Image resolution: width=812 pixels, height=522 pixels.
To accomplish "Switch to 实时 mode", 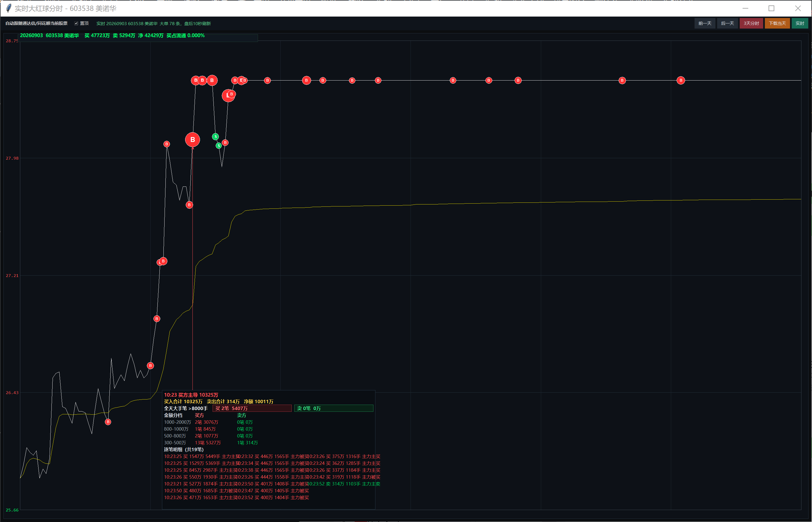I will 800,23.
